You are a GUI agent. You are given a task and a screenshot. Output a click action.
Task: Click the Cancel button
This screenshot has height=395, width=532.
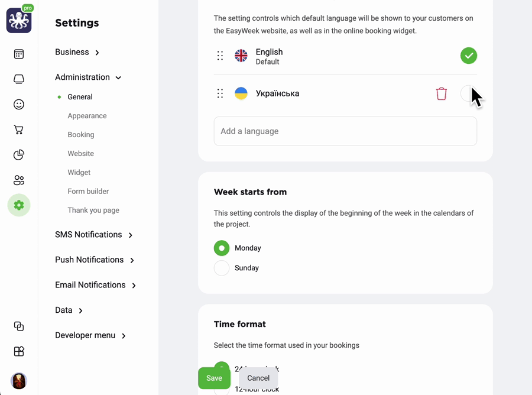coord(258,378)
